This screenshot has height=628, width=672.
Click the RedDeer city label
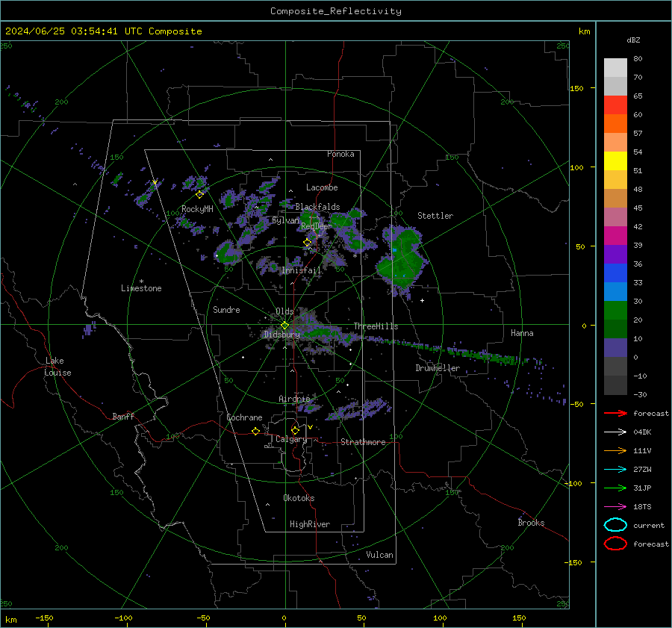pos(317,226)
